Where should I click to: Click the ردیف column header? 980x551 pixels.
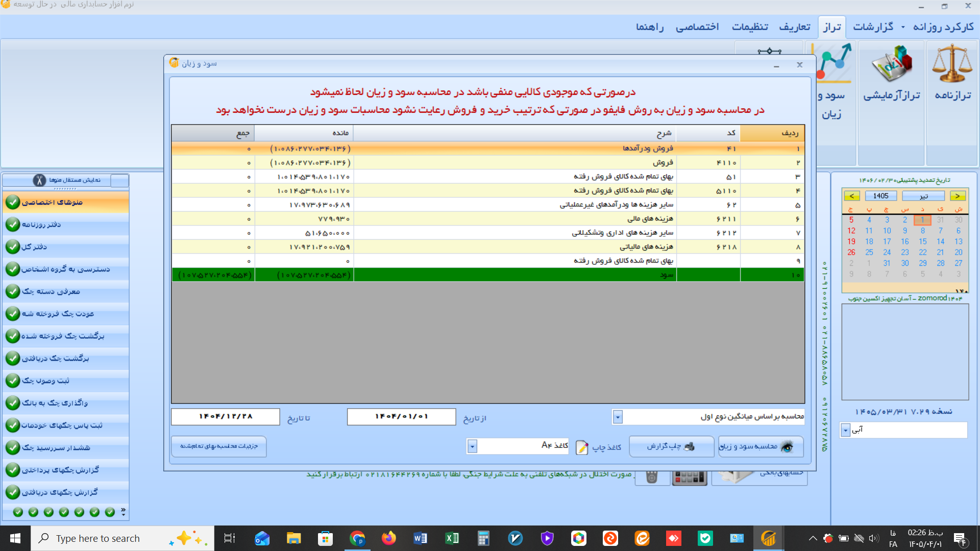(772, 133)
